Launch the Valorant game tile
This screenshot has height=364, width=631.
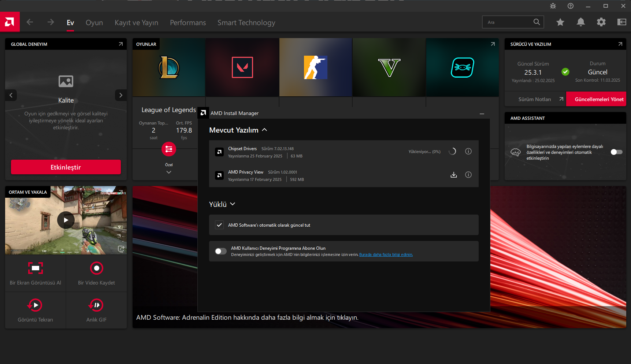tap(242, 67)
